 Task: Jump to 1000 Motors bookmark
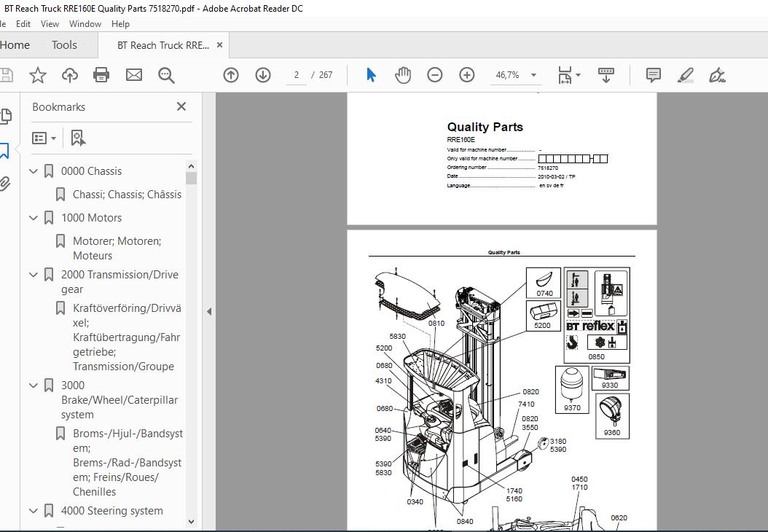(91, 217)
